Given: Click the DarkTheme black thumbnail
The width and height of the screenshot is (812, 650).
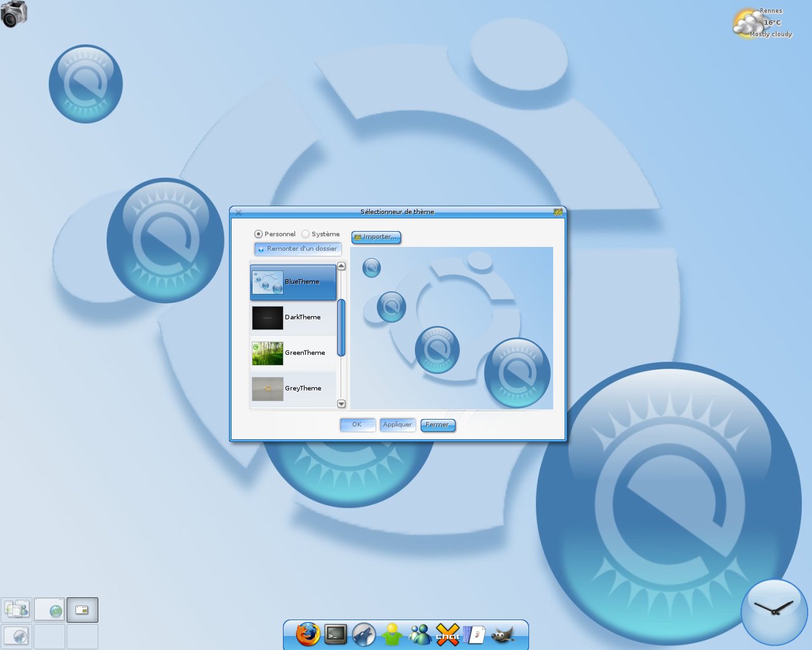Looking at the screenshot, I should [268, 318].
